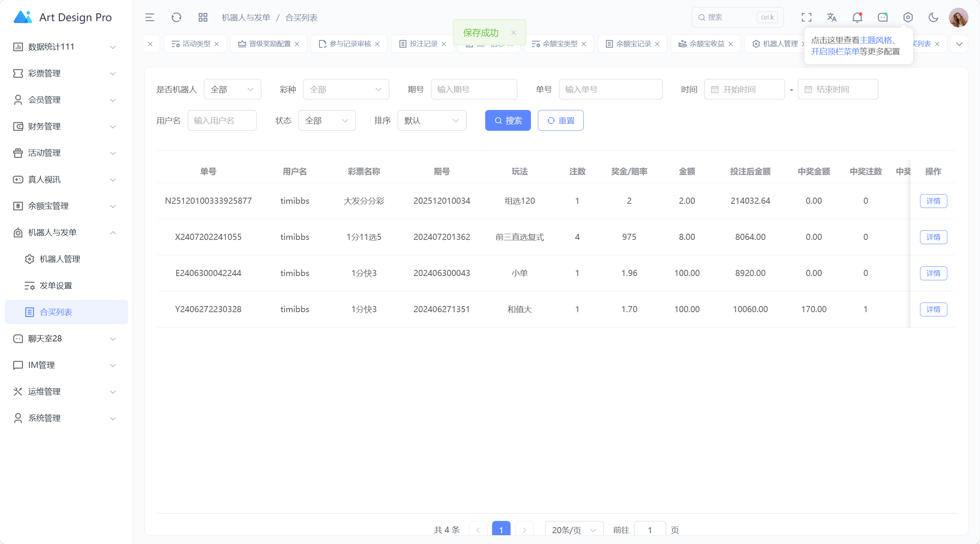Image resolution: width=980 pixels, height=544 pixels.
Task: Collapse the sidebar with the menu fold icon
Action: [x=150, y=17]
